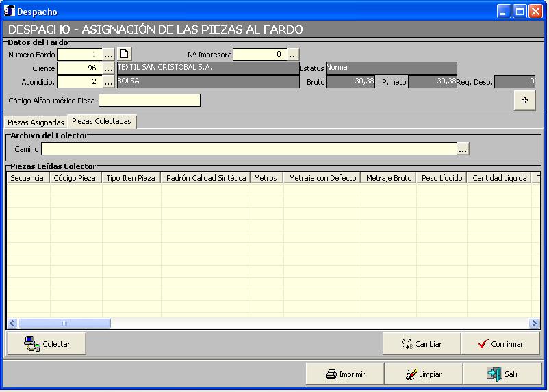
Task: Browse for Camino file path
Action: coord(463,149)
